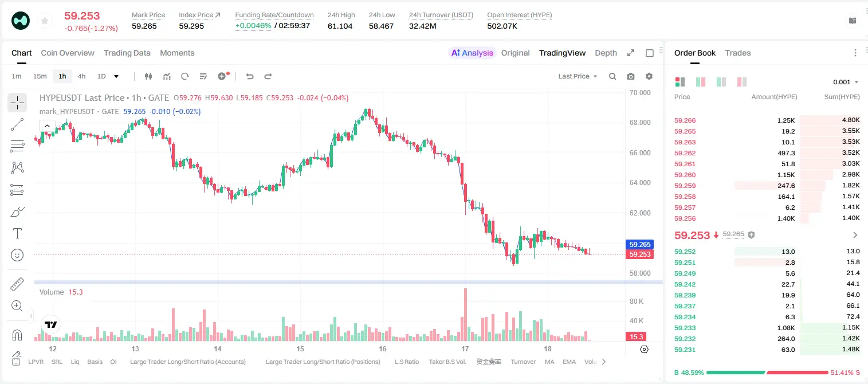Switch to the Trades tab

point(738,53)
